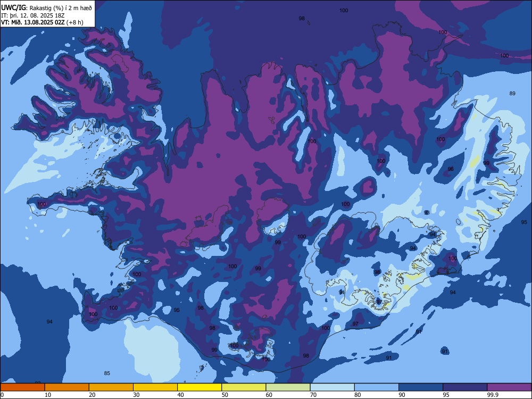This screenshot has width=532, height=399.
Task: Choose the light green 60–70 legend swatch
Action: click(288, 387)
